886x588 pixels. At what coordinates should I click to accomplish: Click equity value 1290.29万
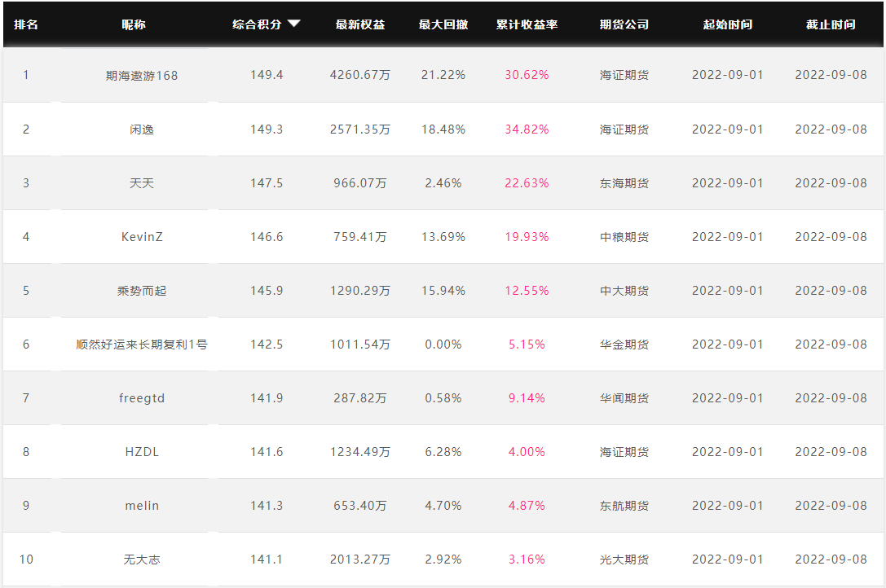tap(360, 290)
